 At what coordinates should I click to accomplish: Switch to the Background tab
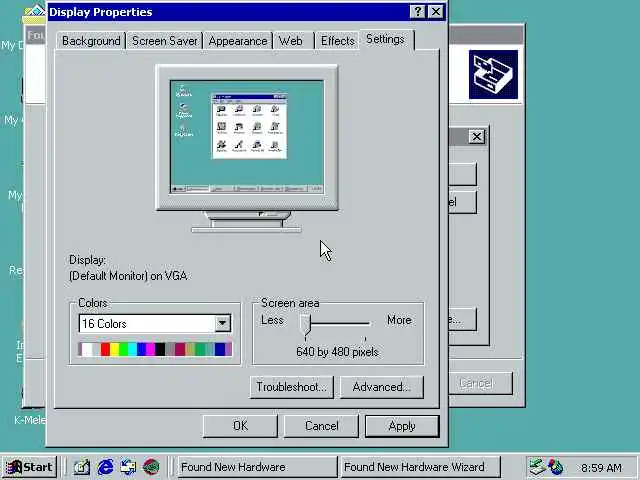[91, 41]
